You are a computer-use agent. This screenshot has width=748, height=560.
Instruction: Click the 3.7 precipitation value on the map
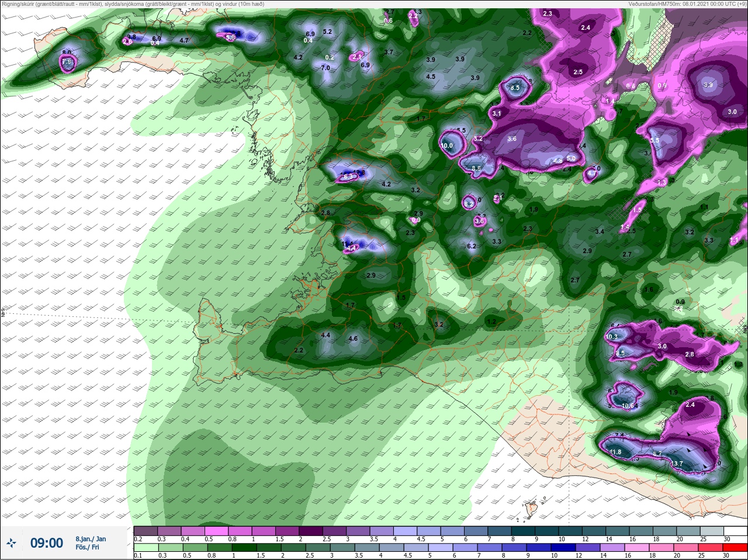click(389, 52)
